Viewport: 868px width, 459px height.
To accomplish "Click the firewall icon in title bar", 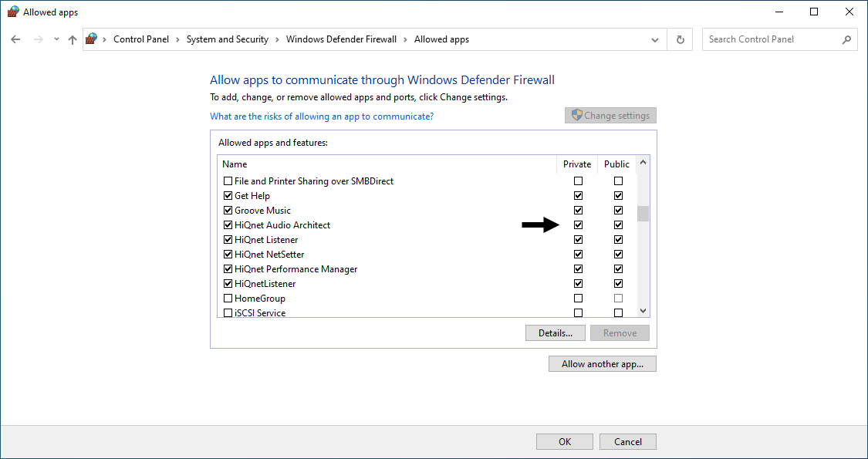I will 13,12.
